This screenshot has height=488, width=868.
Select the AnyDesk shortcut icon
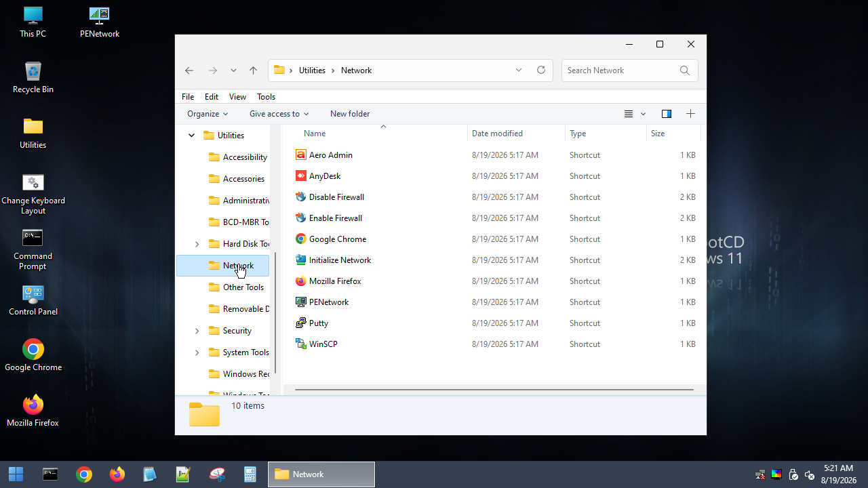coord(301,176)
